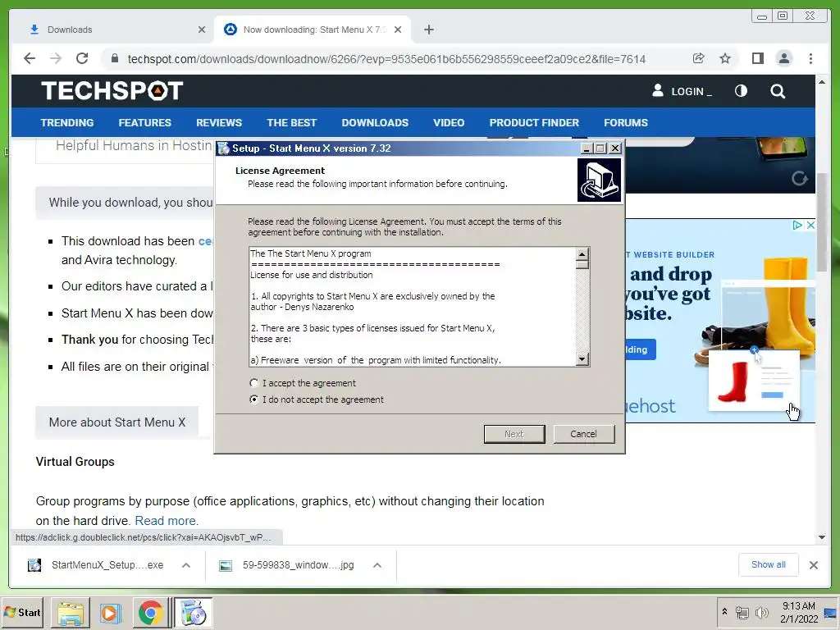Cancel the Start Menu X setup
Screen dimensions: 840x630
point(583,434)
